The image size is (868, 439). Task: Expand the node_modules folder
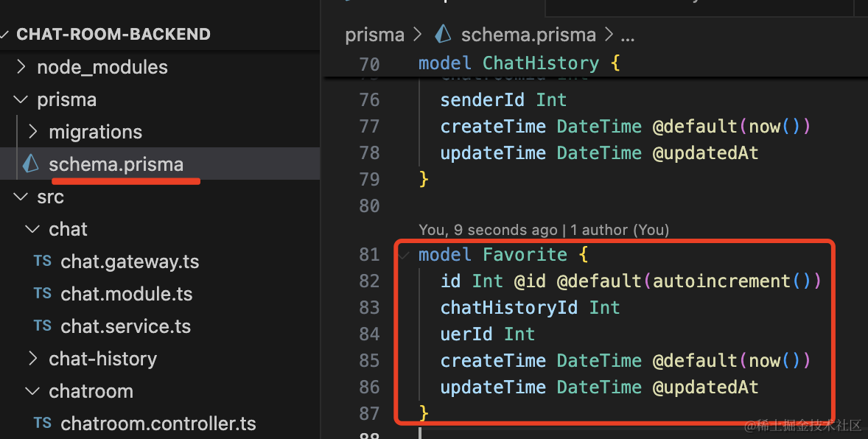tap(21, 67)
